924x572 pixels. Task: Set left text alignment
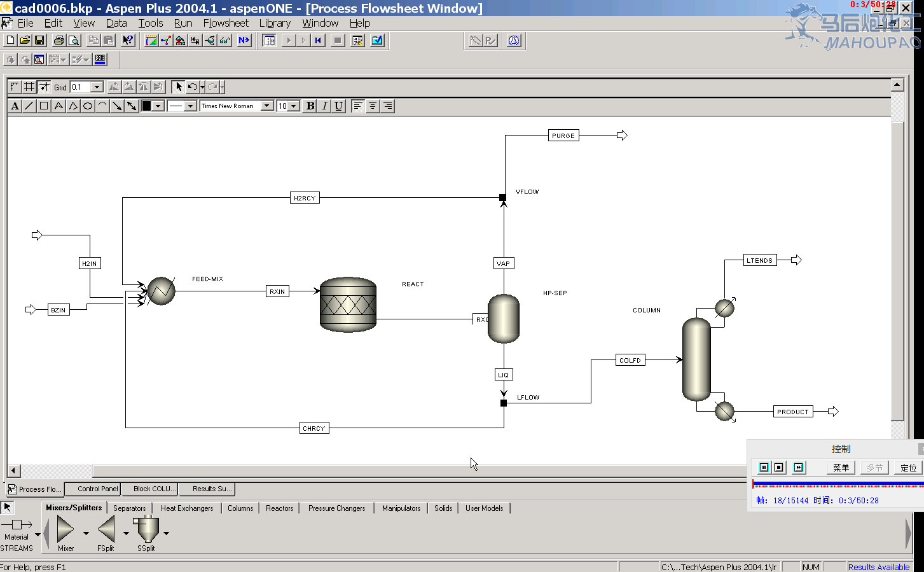point(358,106)
